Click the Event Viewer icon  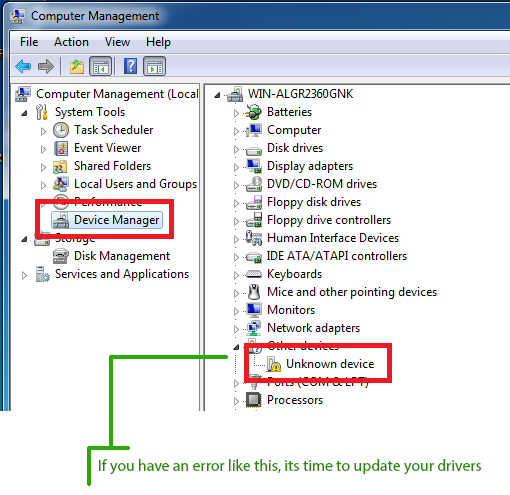[x=61, y=148]
